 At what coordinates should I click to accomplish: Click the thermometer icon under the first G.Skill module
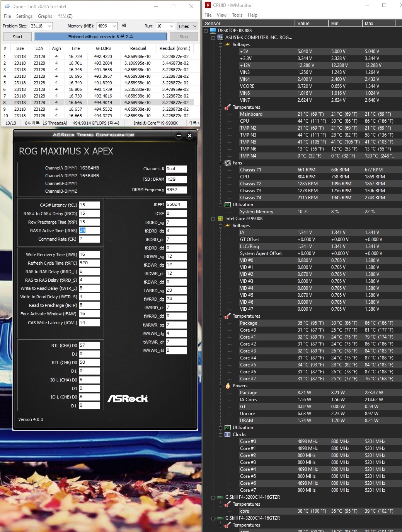pyautogui.click(x=228, y=504)
